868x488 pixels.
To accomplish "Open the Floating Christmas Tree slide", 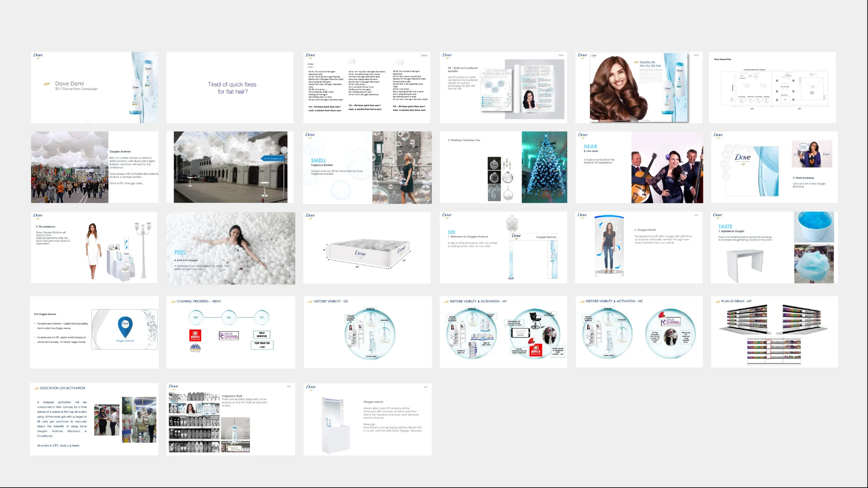I will [x=503, y=167].
